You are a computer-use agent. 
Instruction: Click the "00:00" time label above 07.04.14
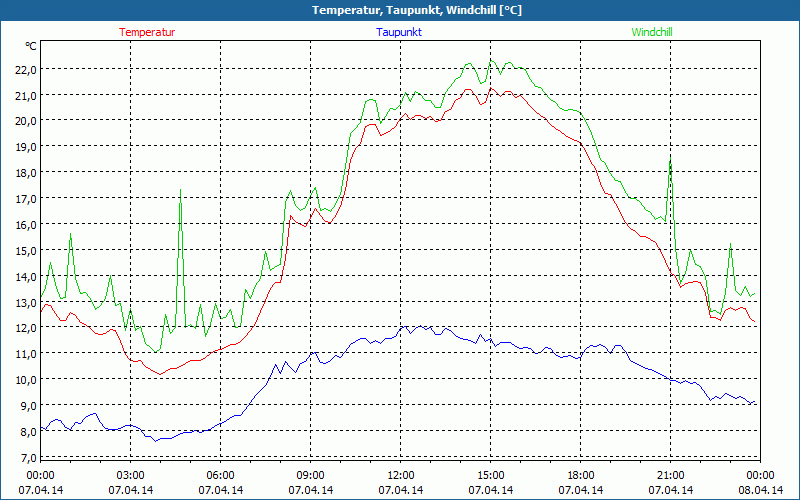click(x=41, y=476)
